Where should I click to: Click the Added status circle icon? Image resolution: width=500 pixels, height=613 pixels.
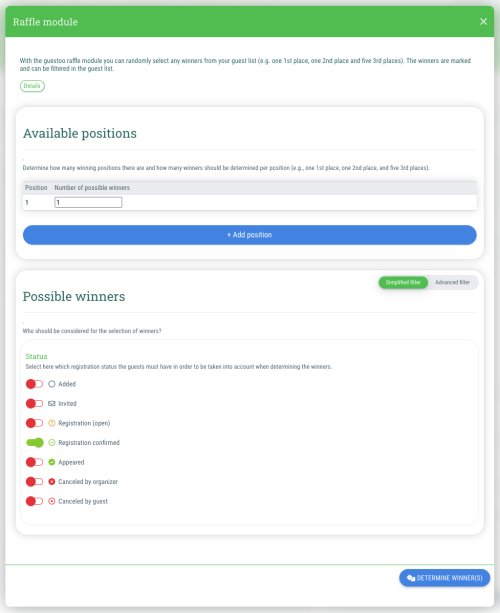[x=52, y=384]
